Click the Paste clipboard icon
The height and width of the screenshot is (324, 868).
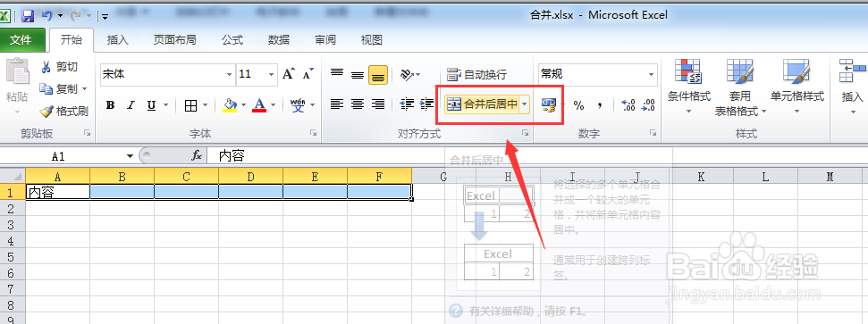click(17, 72)
